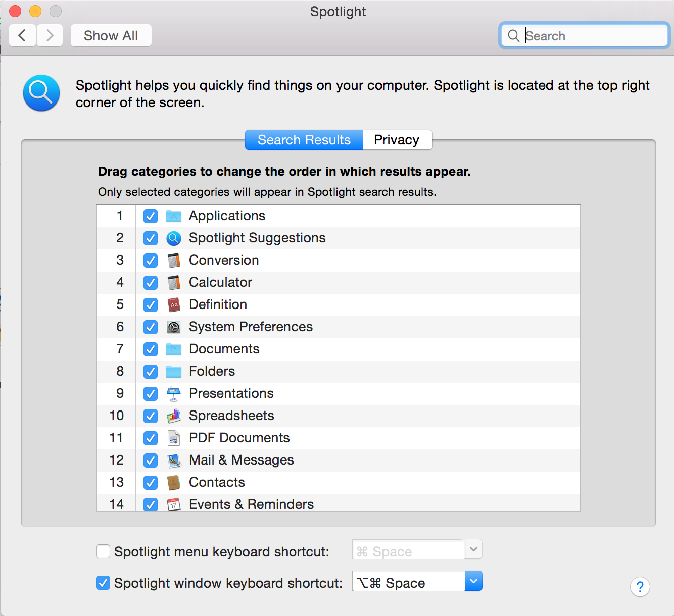Select the Search Results tab
Image resolution: width=674 pixels, height=616 pixels.
click(x=304, y=140)
